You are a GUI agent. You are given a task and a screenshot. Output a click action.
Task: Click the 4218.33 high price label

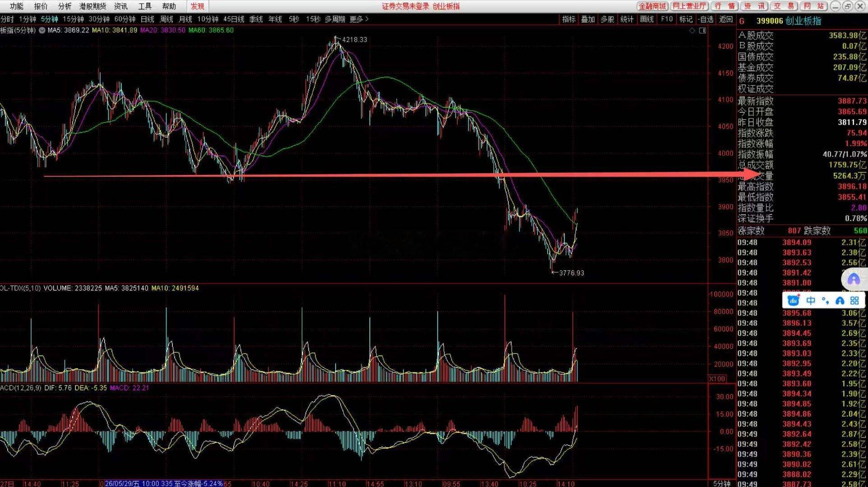tap(355, 40)
